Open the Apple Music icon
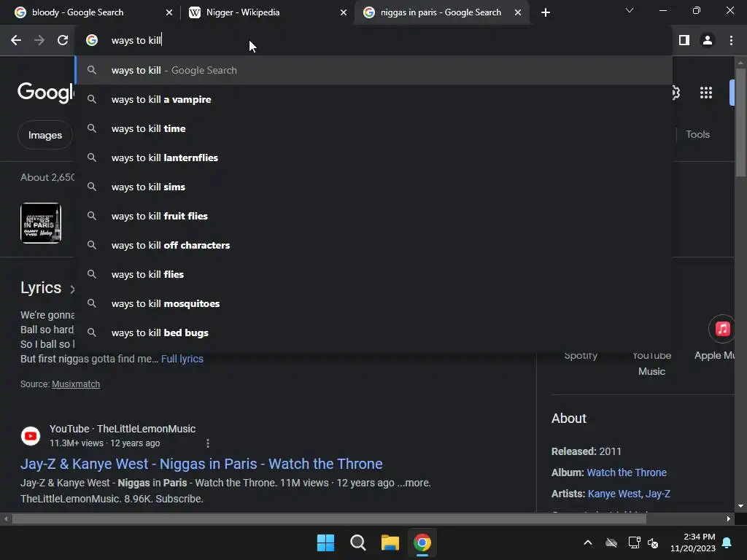This screenshot has width=747, height=560. tap(721, 329)
